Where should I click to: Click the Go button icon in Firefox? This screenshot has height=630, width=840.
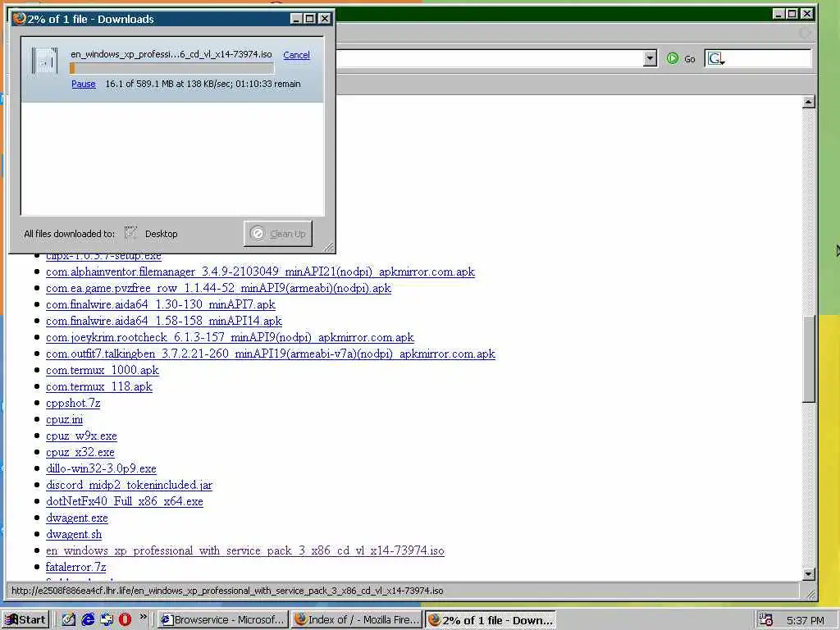pyautogui.click(x=673, y=58)
